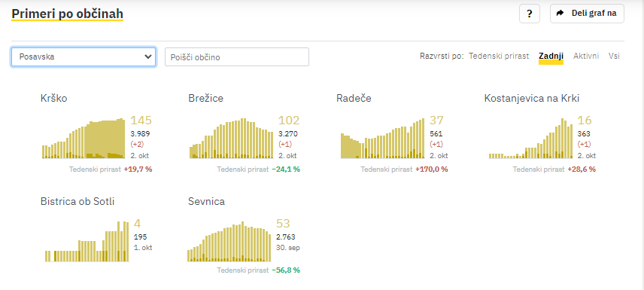Image resolution: width=644 pixels, height=290 pixels.
Task: Click the Radeče municipality title
Action: tap(354, 99)
